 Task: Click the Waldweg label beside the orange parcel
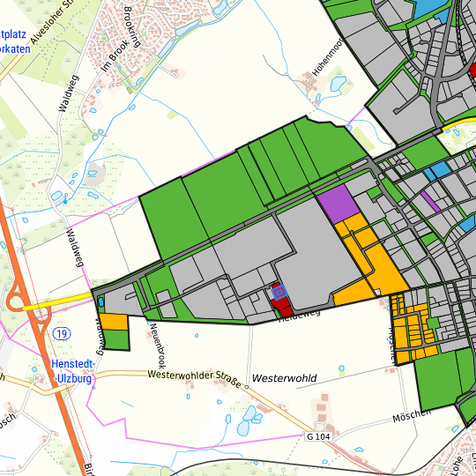pyautogui.click(x=100, y=337)
